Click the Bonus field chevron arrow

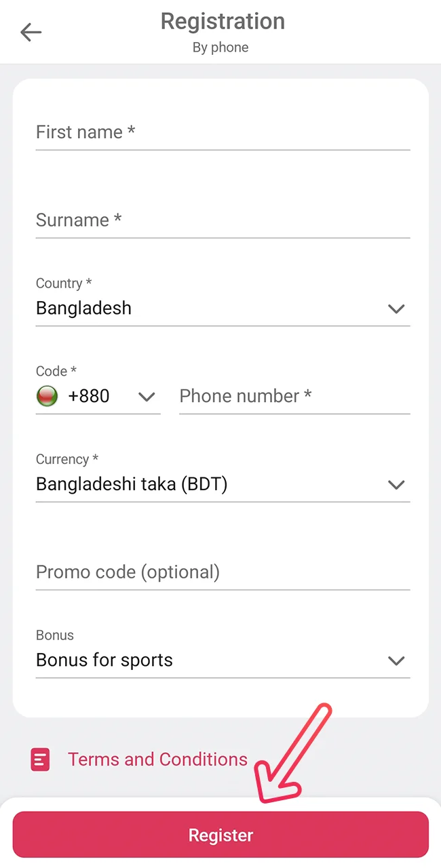pyautogui.click(x=396, y=660)
